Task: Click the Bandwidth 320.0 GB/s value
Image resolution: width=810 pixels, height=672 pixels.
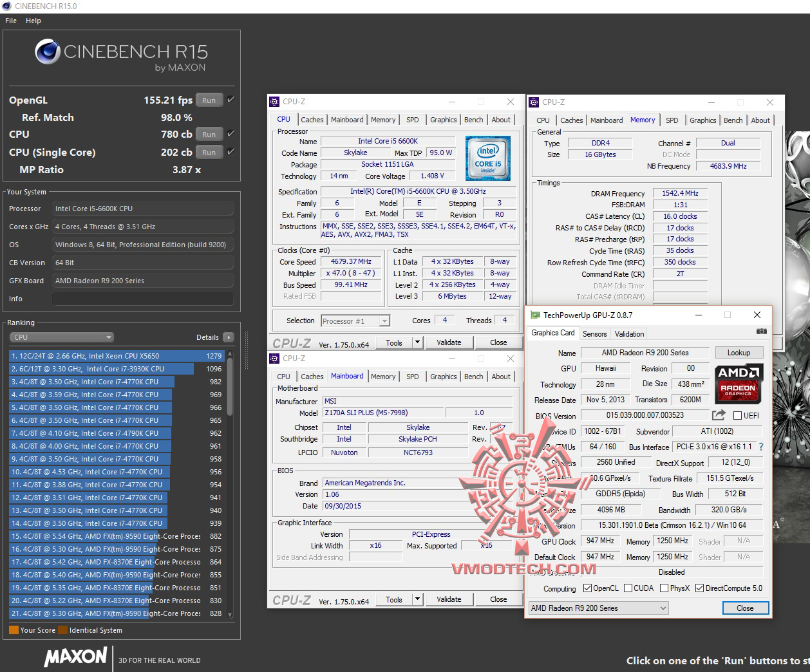Action: click(x=729, y=510)
